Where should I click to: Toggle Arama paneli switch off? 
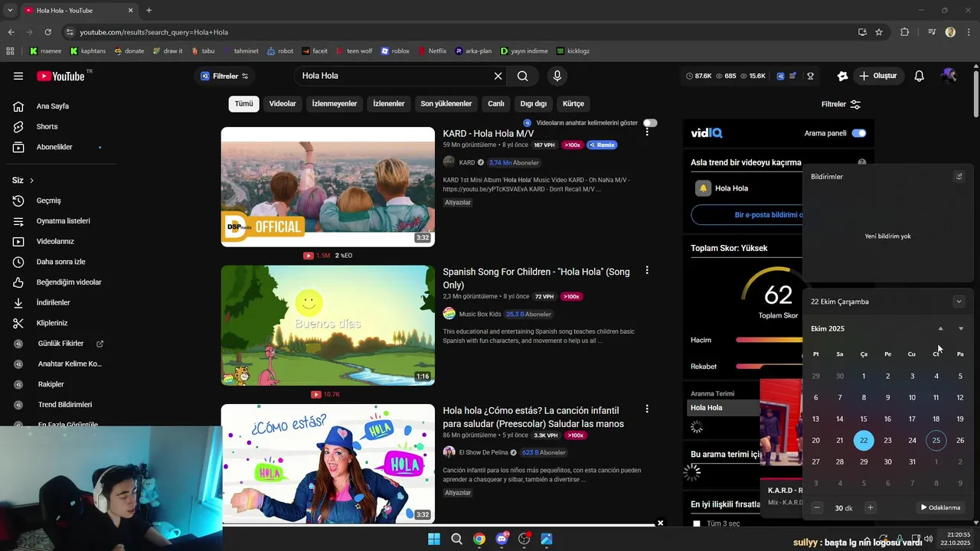pos(859,133)
